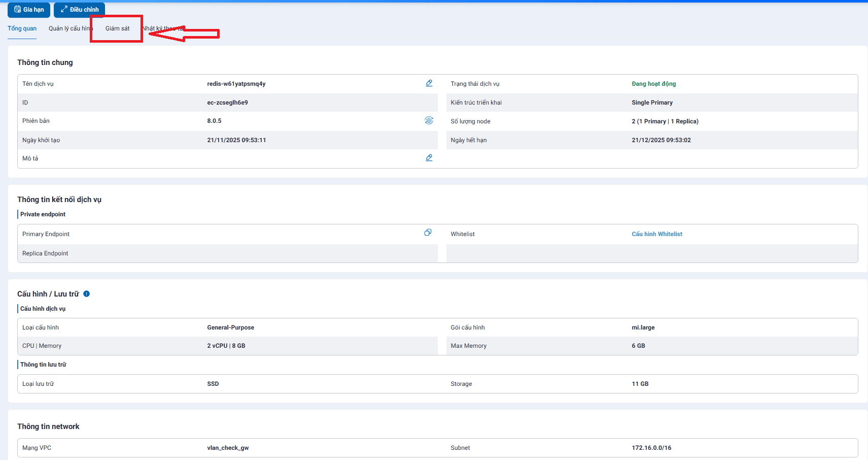Viewport: 868px width, 460px height.
Task: Click the version upgrade icon beside 8.0.5
Action: (x=429, y=120)
